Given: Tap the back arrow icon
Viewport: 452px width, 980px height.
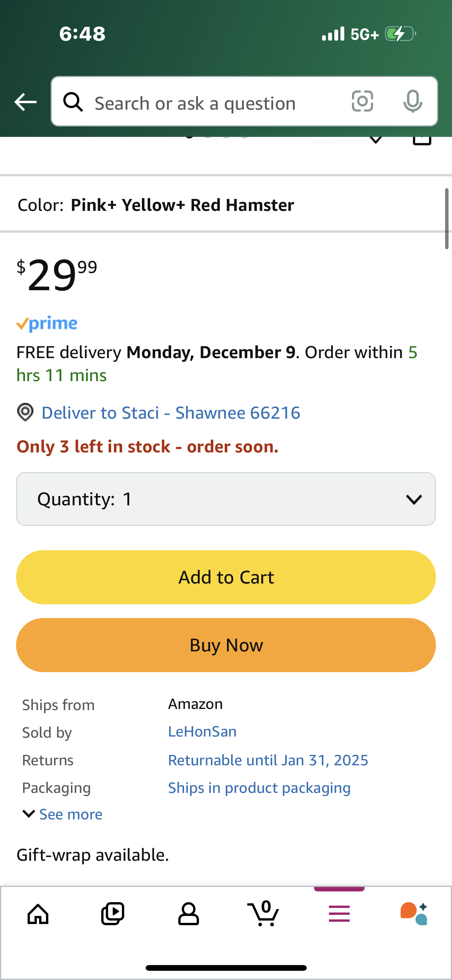Looking at the screenshot, I should (25, 102).
